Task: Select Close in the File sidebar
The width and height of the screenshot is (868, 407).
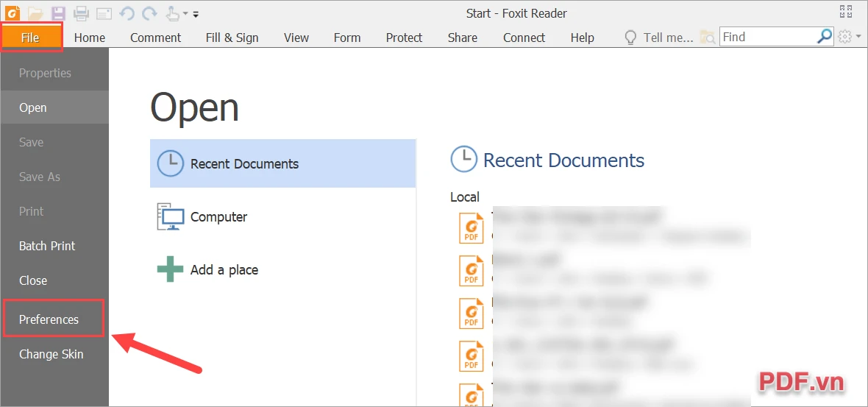Action: (x=54, y=280)
